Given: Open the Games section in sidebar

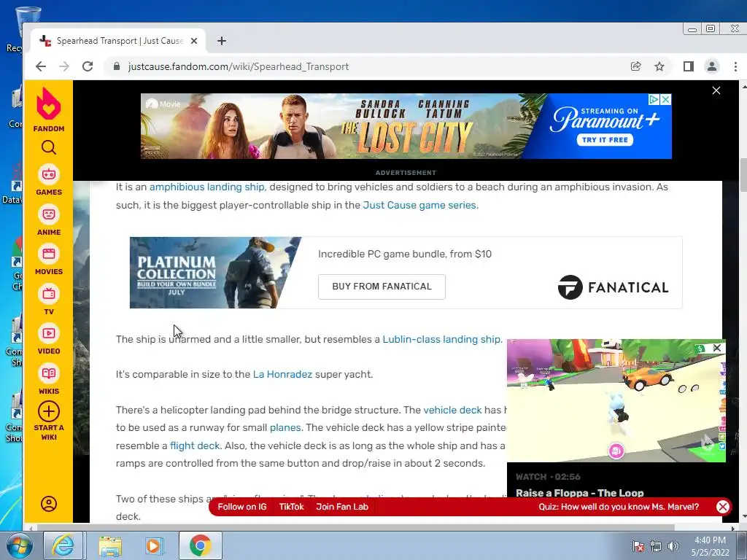Looking at the screenshot, I should point(49,181).
